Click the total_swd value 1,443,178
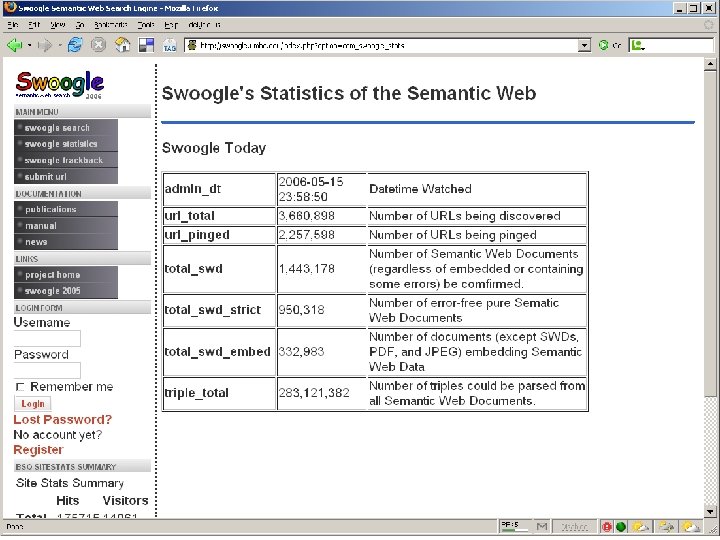 (x=307, y=269)
